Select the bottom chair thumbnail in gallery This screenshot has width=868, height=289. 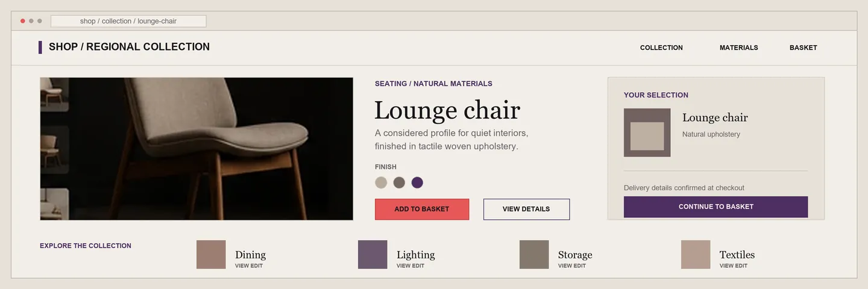(54, 204)
